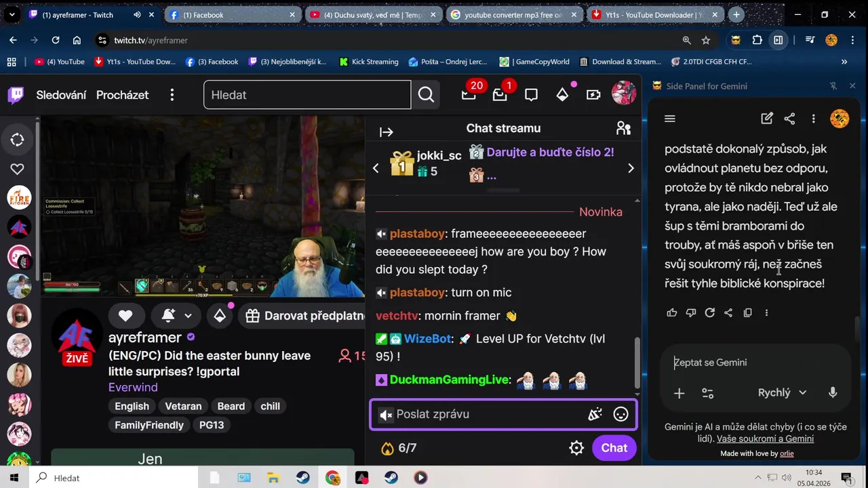Pin the Gemini side panel
This screenshot has height=488, width=868.
point(833,86)
